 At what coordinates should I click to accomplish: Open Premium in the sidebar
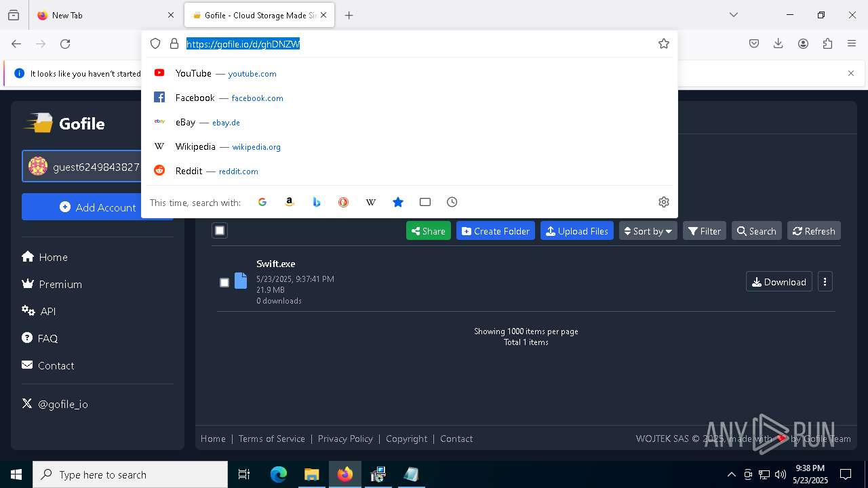pos(52,284)
